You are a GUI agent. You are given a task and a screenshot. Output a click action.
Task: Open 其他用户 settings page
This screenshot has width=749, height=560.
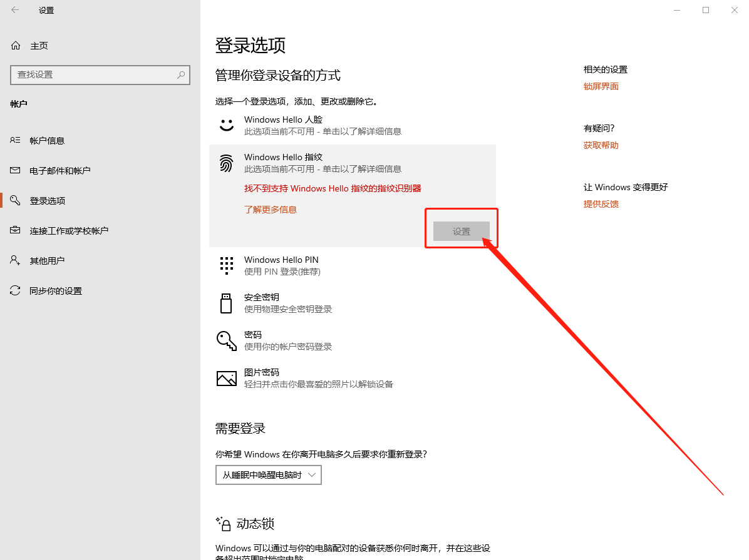(x=47, y=261)
